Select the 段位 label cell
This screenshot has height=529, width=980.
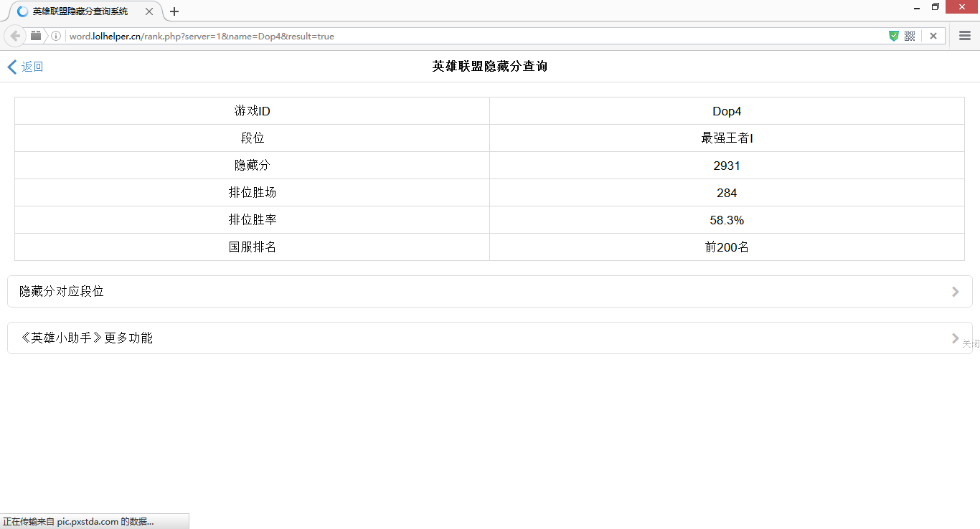pyautogui.click(x=252, y=138)
